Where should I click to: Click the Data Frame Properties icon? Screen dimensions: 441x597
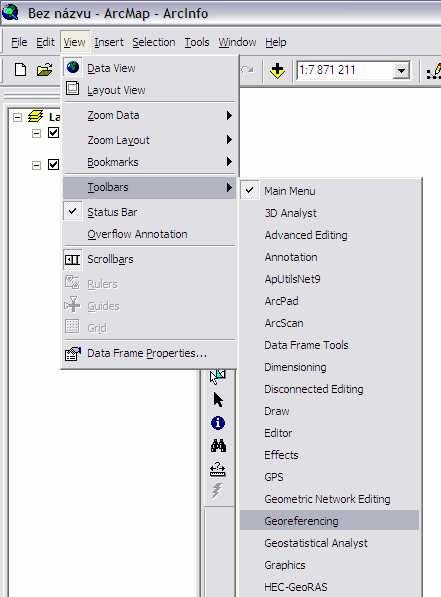pos(73,353)
